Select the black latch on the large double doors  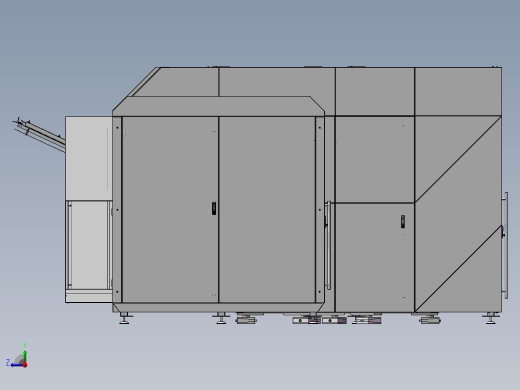coord(214,208)
